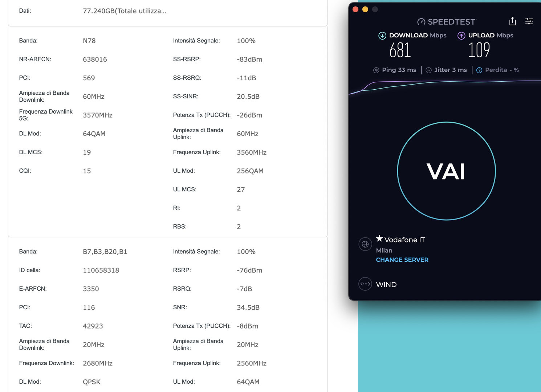Click the Ping 33 ms value
Image resolution: width=541 pixels, height=392 pixels.
399,70
